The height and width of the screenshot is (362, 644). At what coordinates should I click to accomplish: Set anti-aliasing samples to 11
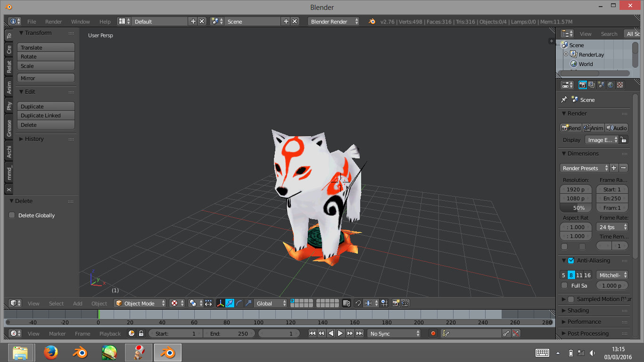pos(579,275)
